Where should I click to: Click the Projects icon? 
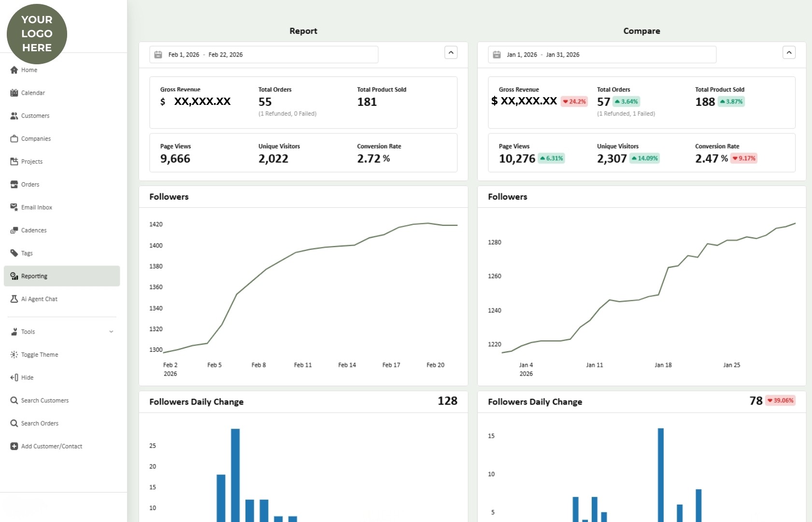tap(14, 161)
